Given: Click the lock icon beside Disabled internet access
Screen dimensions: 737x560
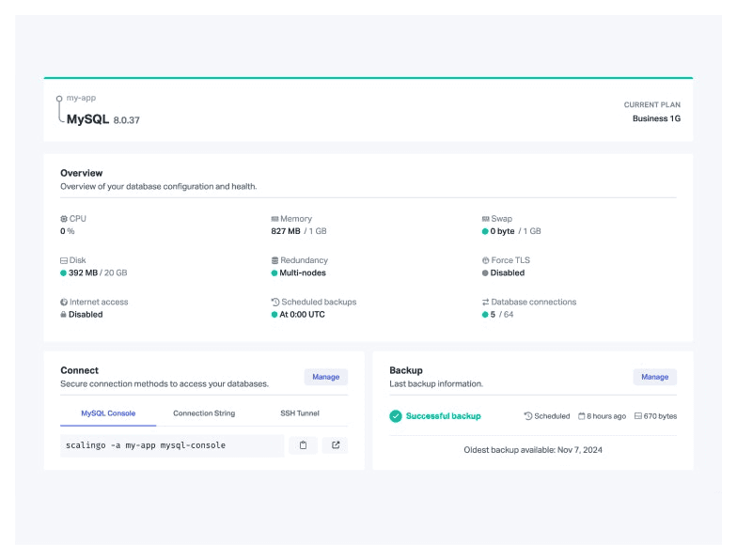Looking at the screenshot, I should pos(64,314).
